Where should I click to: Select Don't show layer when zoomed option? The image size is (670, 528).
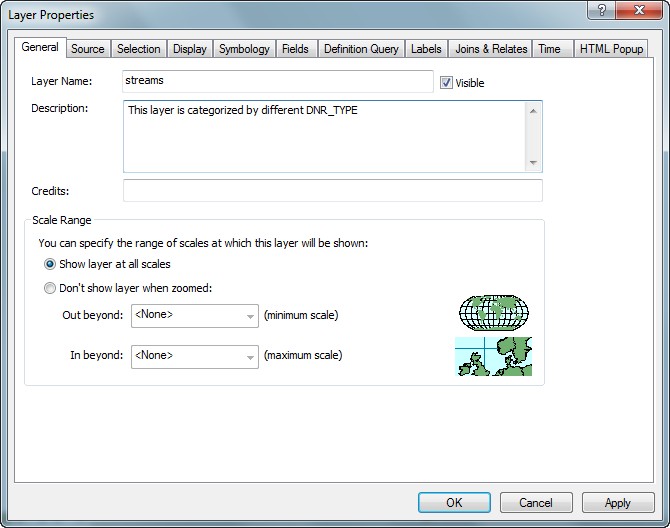point(51,289)
